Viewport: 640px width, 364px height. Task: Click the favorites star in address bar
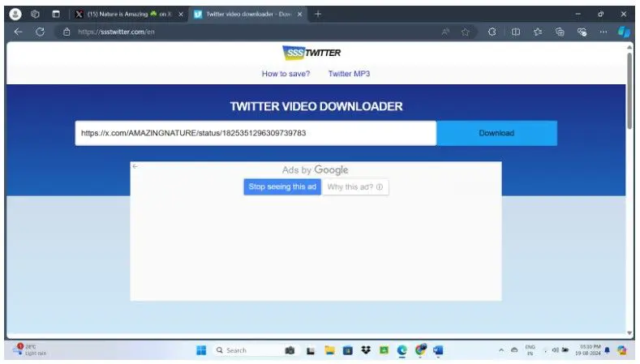point(466,32)
